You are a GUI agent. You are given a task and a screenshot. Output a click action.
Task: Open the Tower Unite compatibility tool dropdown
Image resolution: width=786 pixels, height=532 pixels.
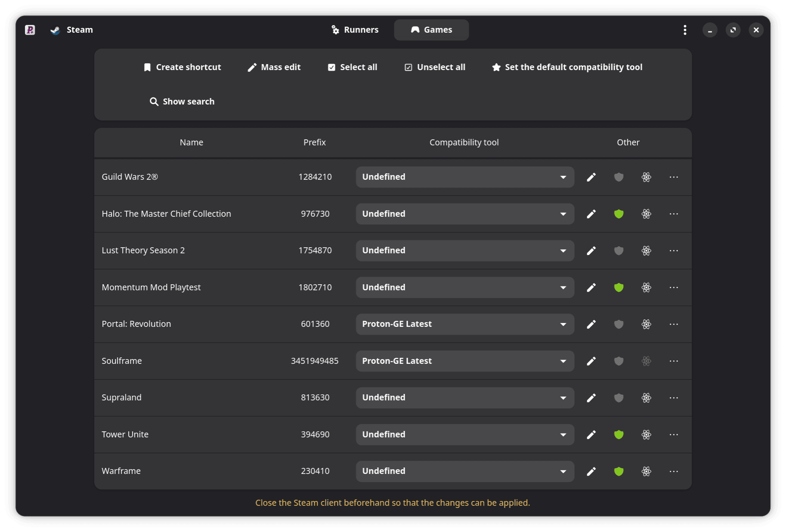click(x=465, y=434)
